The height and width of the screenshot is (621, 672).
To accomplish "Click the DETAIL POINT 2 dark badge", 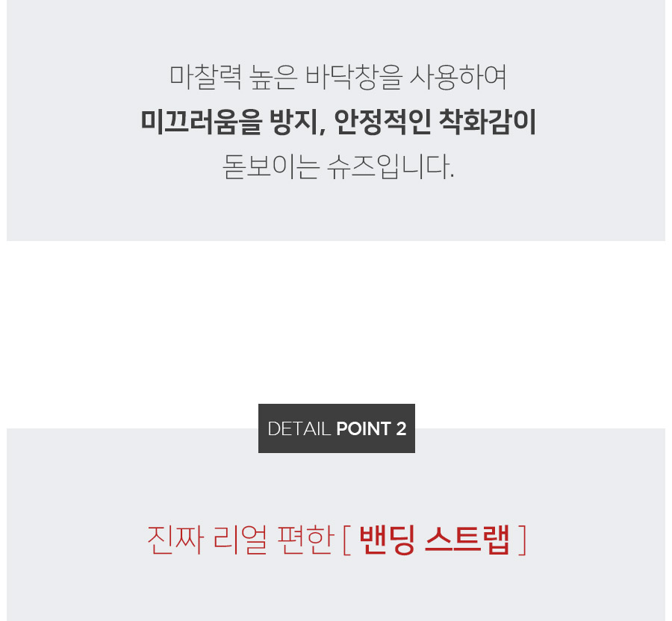I will point(337,428).
